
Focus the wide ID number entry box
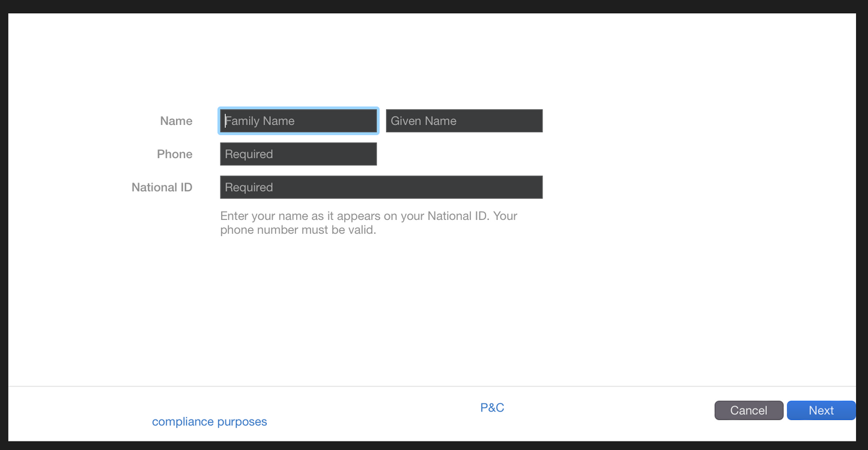coord(381,187)
